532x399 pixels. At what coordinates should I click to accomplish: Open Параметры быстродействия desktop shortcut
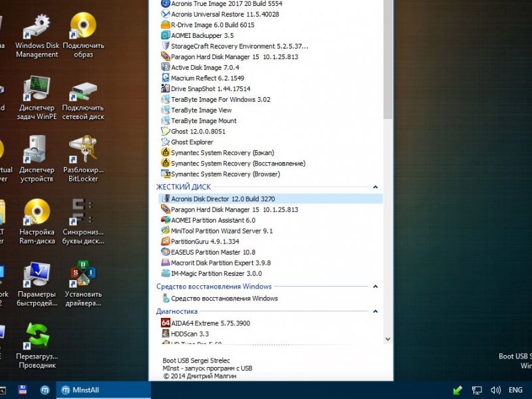[37, 285]
